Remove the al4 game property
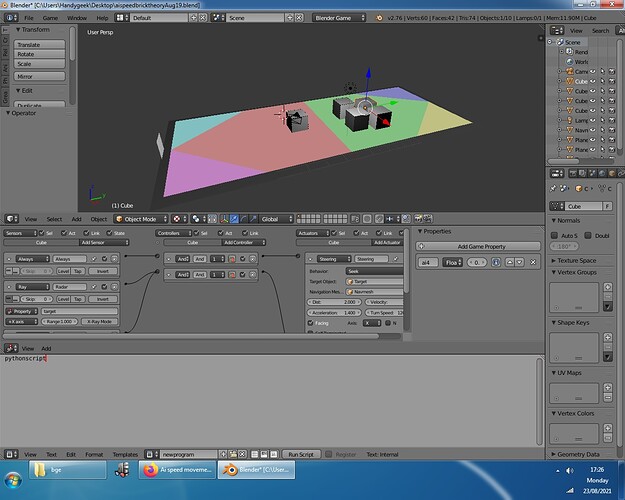 tap(533, 262)
